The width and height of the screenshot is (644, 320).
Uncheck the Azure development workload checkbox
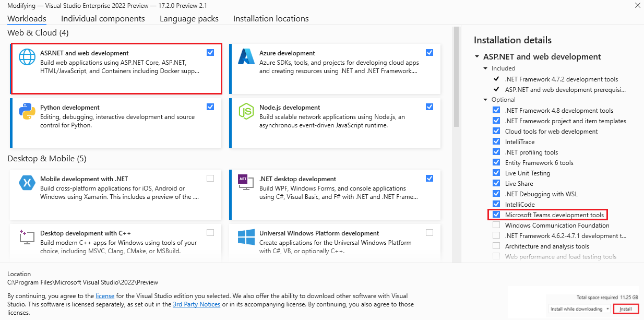coord(429,52)
